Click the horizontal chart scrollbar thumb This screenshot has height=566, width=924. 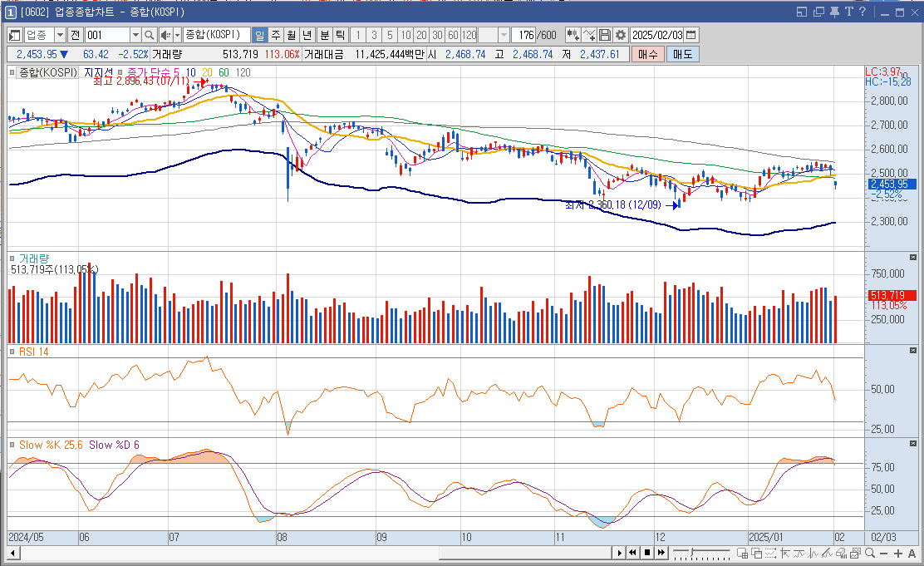(526, 553)
